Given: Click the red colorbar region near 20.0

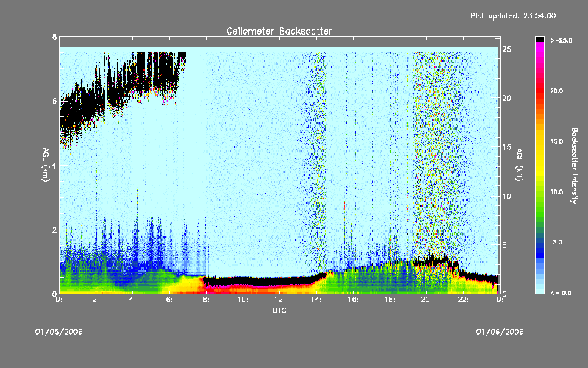Looking at the screenshot, I should coord(539,91).
